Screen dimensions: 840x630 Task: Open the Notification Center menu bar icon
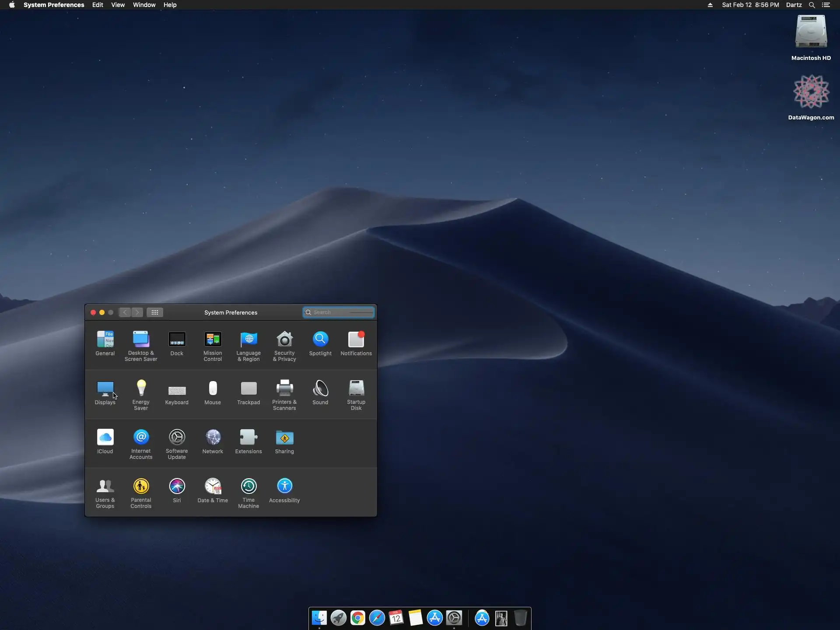pyautogui.click(x=826, y=5)
